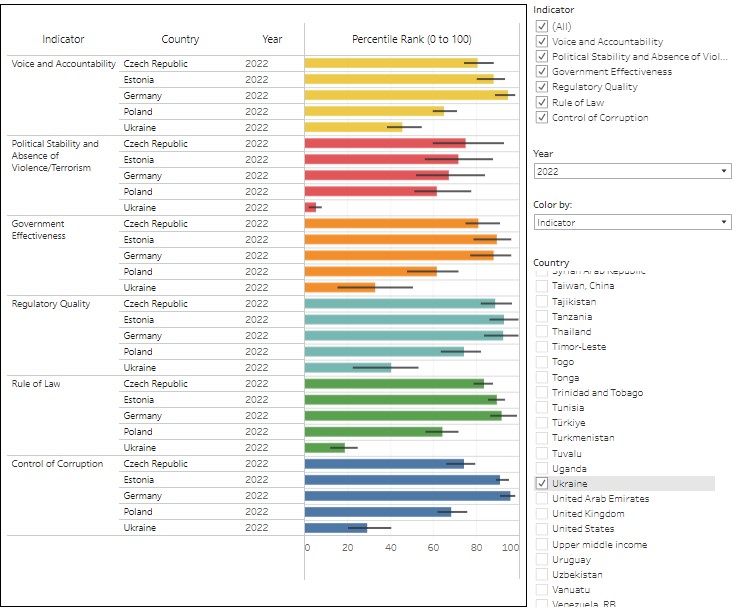Select Germany's blue Control of Corruption bar

coord(408,496)
